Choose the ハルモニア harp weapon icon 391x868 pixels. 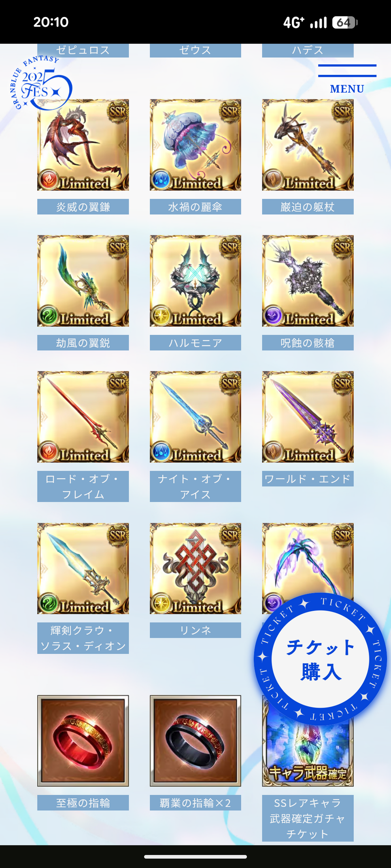point(195,281)
